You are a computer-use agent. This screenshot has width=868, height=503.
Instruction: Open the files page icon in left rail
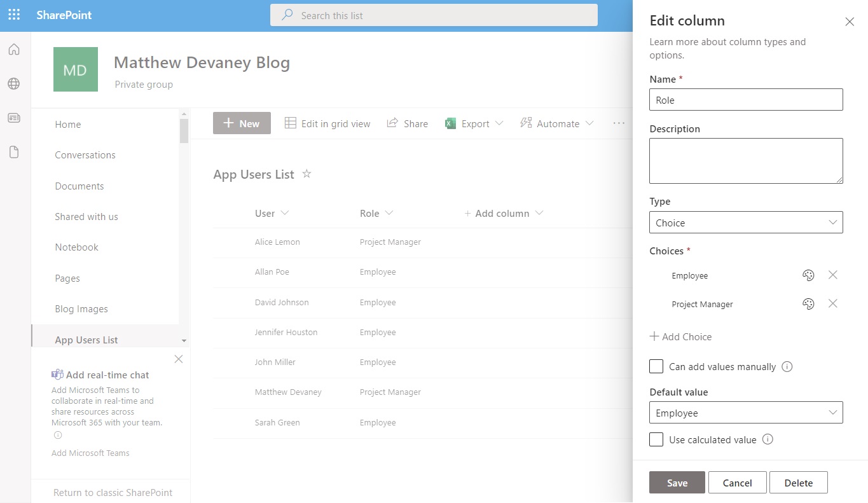click(14, 152)
